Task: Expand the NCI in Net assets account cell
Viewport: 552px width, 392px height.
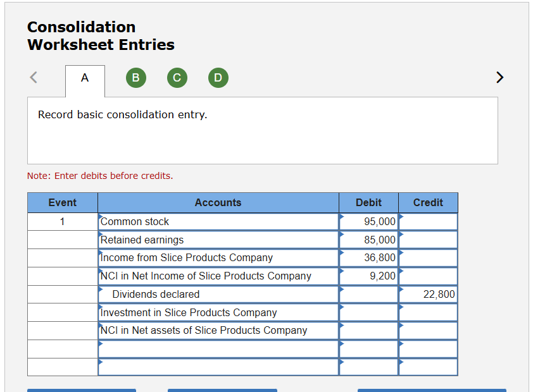Action: (x=100, y=328)
